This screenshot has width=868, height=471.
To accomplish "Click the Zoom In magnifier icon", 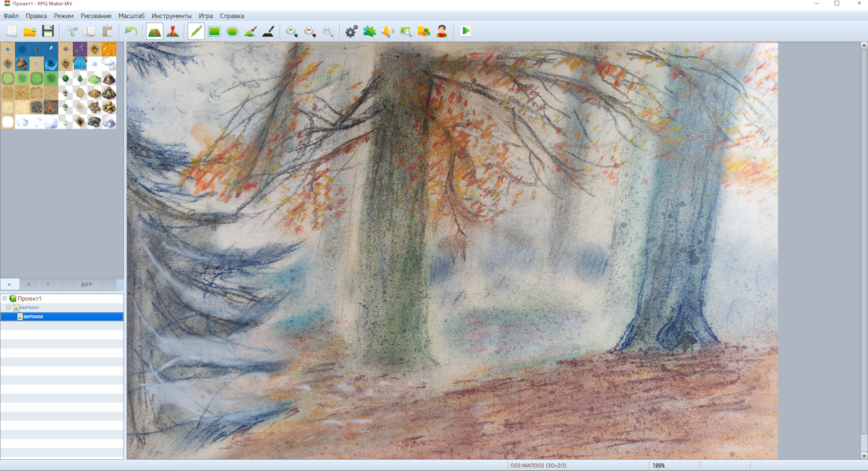I will click(292, 31).
